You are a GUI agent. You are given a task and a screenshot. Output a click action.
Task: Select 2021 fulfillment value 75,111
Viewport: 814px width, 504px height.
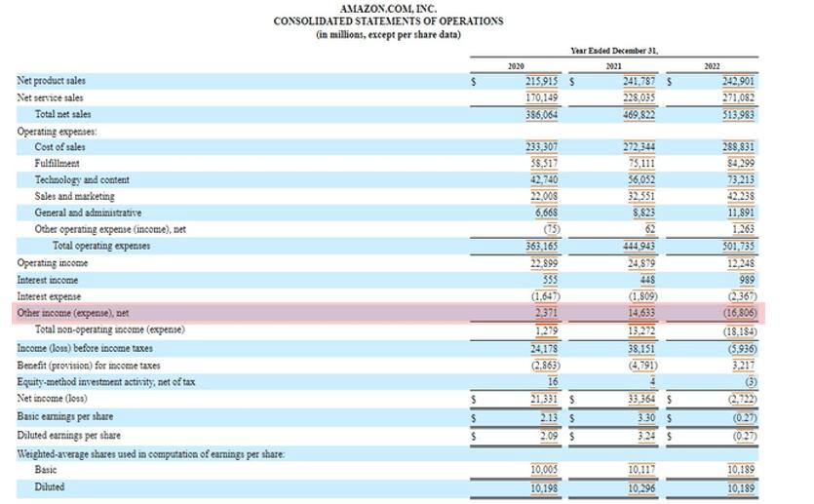click(x=641, y=164)
